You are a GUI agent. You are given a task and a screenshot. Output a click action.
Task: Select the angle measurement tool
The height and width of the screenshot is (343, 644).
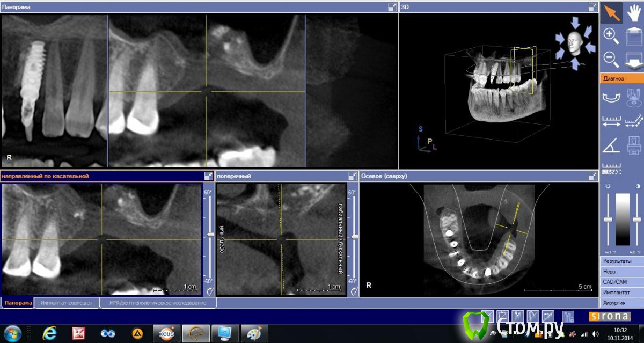[x=611, y=145]
